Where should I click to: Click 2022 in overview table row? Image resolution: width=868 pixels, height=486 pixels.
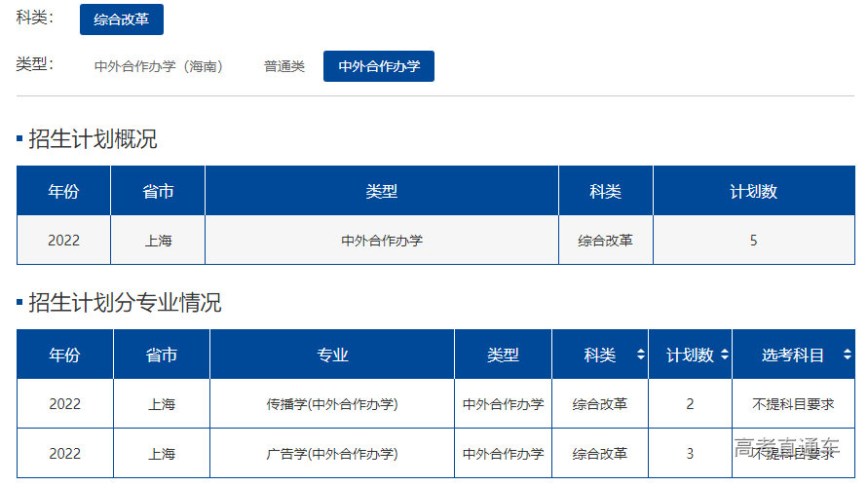(x=63, y=241)
